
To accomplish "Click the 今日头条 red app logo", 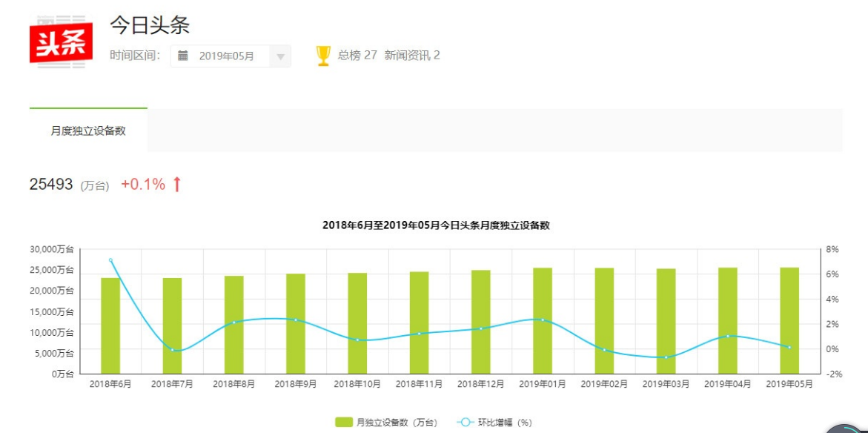I will 61,42.
